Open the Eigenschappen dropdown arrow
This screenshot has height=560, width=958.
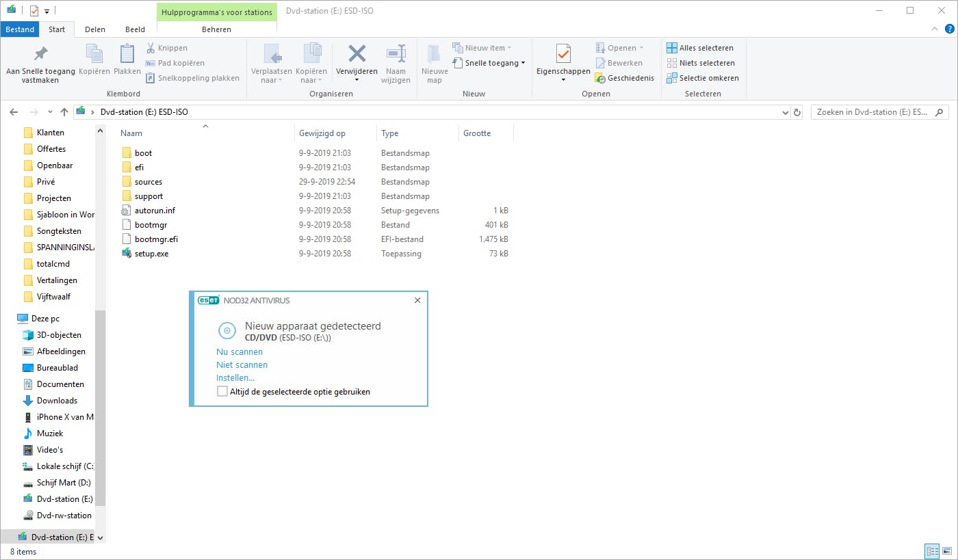click(x=563, y=80)
